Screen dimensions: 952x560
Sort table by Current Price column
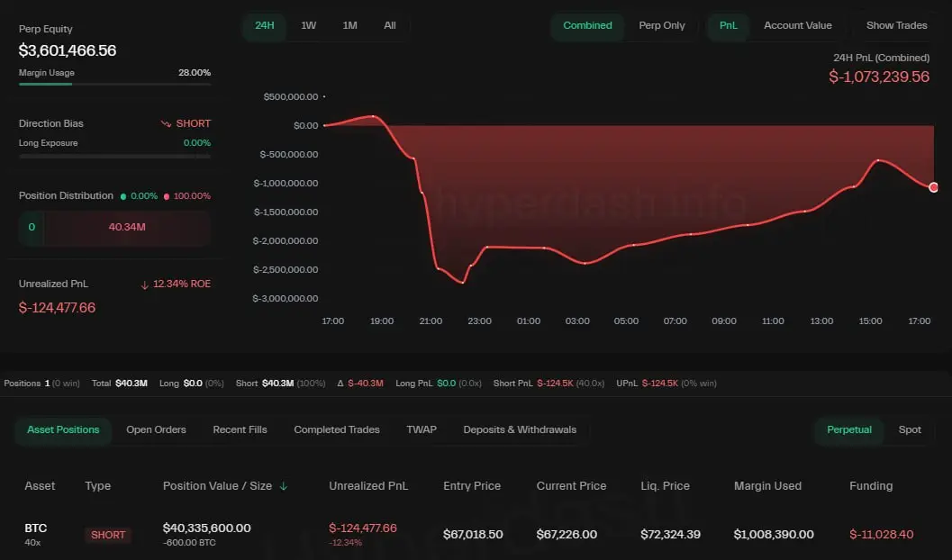(x=571, y=486)
